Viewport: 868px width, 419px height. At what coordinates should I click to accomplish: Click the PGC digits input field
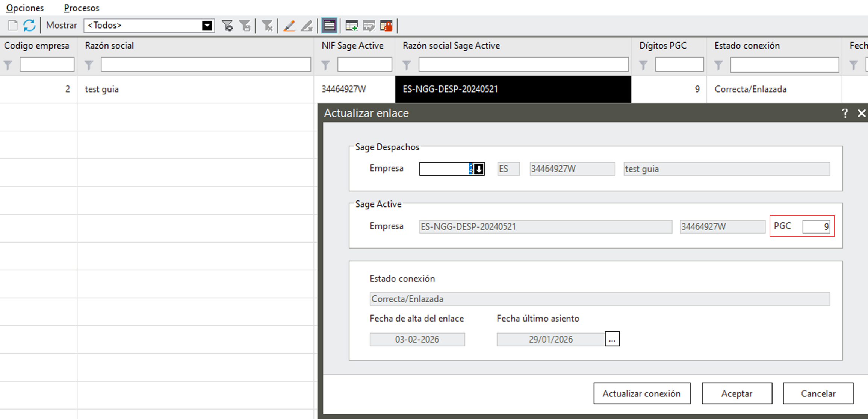click(816, 227)
